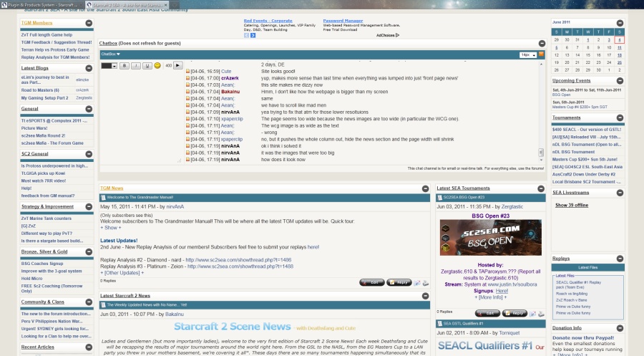Switch to Plugin & Products System browser tab

point(42,4)
